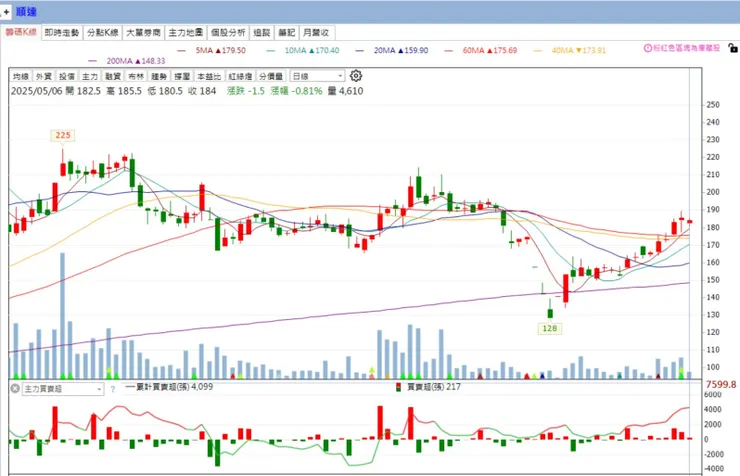Click the 7599.8 value on right axis
The image size is (740, 476).
click(721, 384)
